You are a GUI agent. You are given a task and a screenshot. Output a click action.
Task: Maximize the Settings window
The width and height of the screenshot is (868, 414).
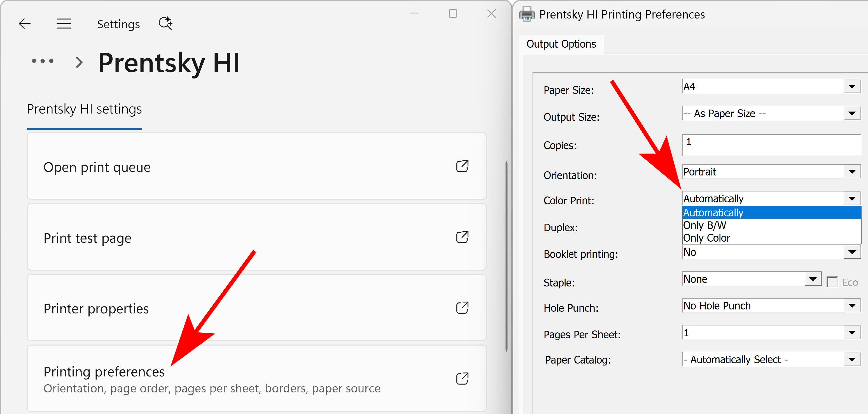(x=453, y=13)
